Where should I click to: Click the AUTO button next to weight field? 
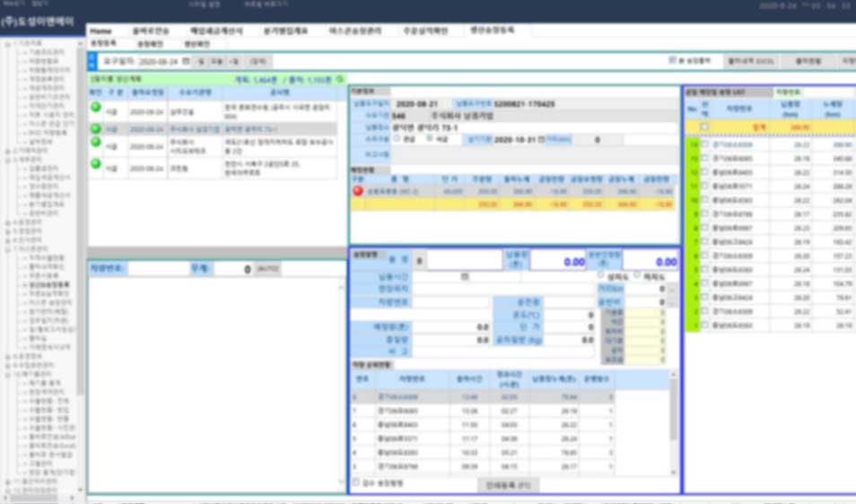pos(267,268)
